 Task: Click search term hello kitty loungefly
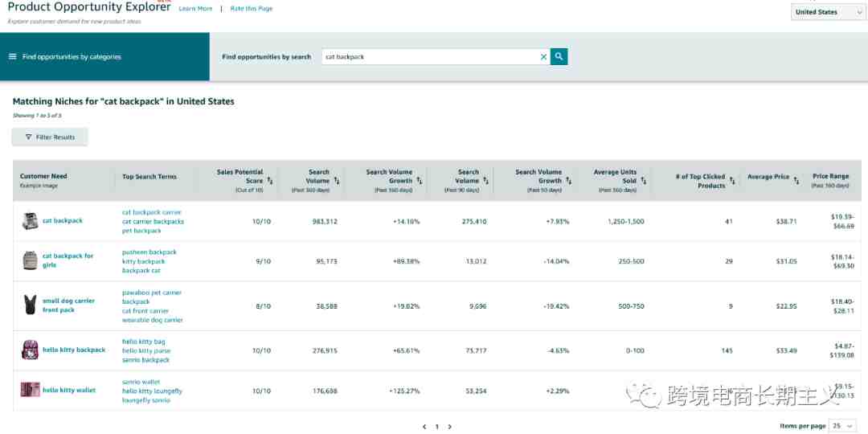[152, 391]
